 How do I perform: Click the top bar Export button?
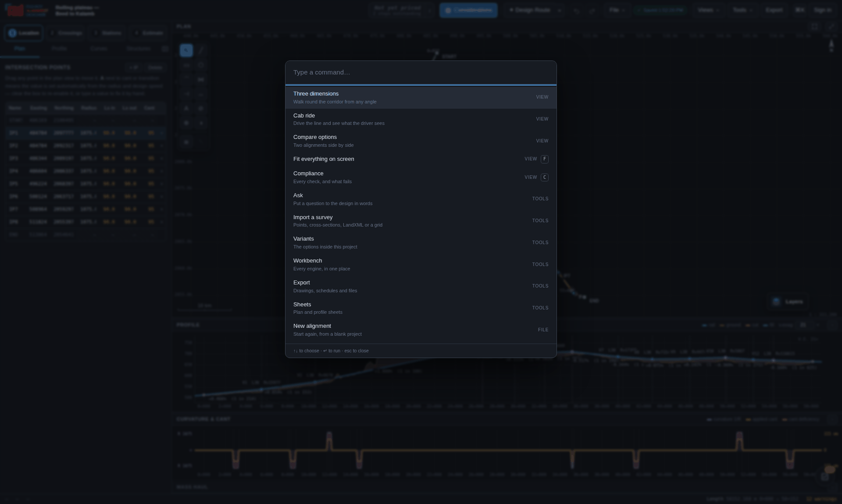(x=774, y=10)
